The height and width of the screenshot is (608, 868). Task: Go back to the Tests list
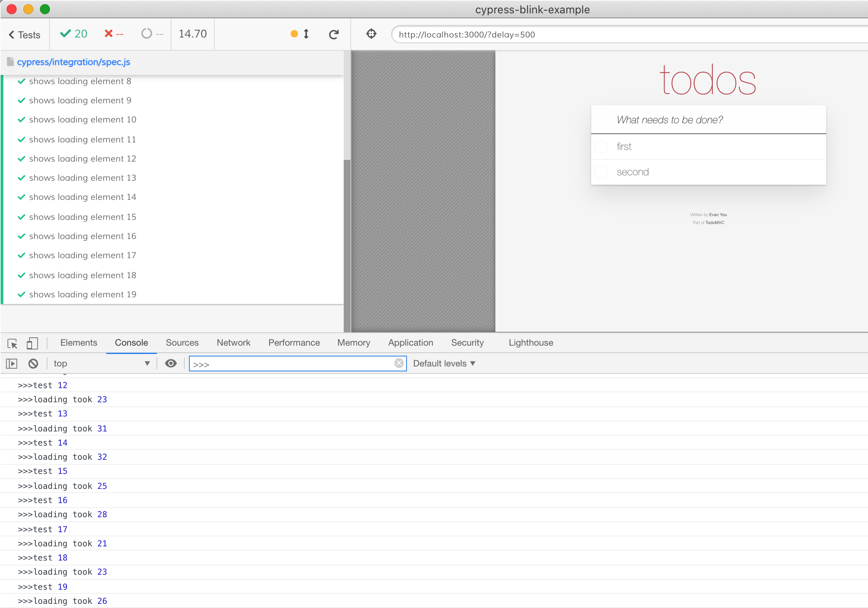(x=25, y=35)
